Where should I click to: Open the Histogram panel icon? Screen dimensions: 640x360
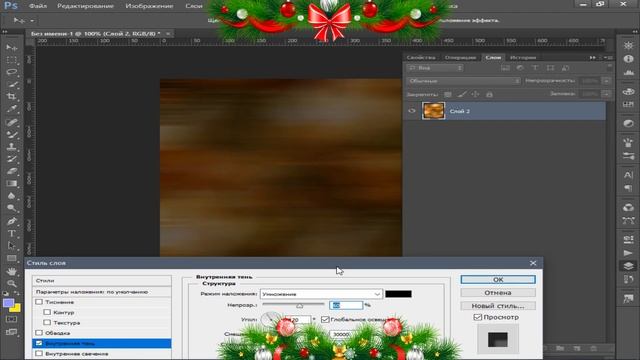(x=628, y=73)
